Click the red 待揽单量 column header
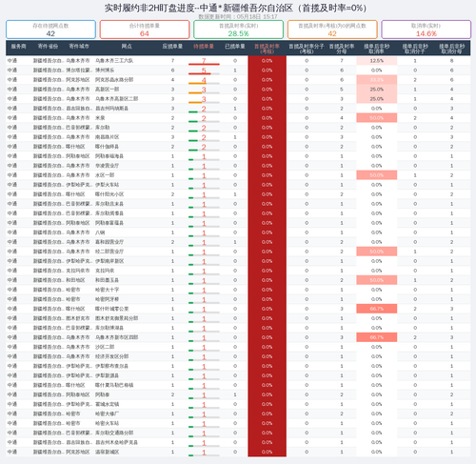The height and width of the screenshot is (464, 476). click(x=204, y=47)
